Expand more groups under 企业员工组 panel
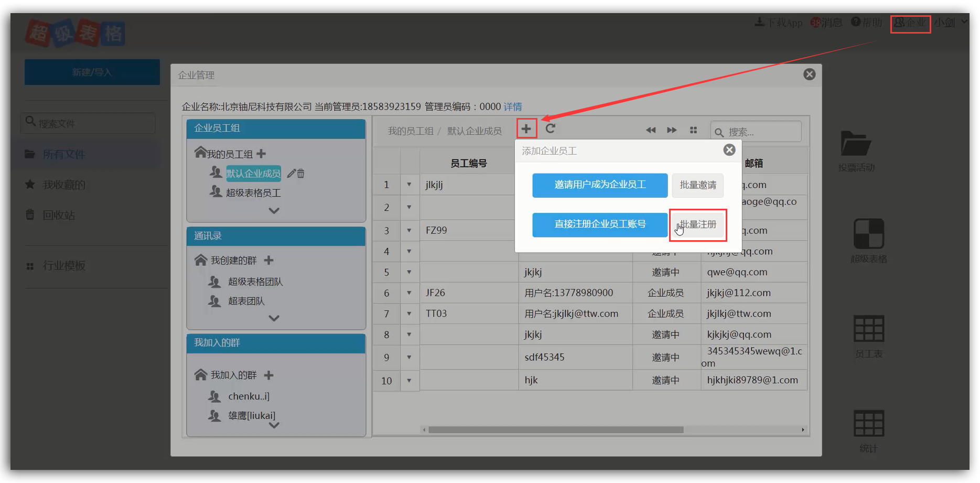Image resolution: width=980 pixels, height=483 pixels. click(x=274, y=211)
